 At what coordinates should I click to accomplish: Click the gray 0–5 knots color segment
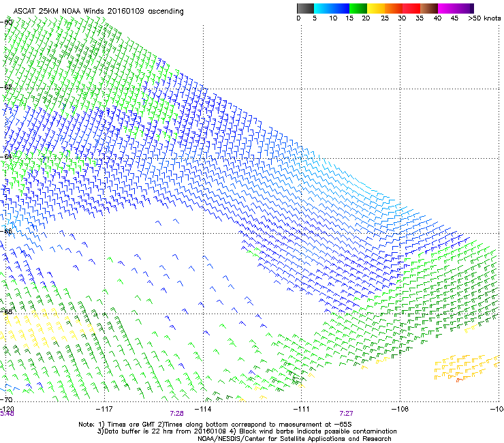coord(305,8)
